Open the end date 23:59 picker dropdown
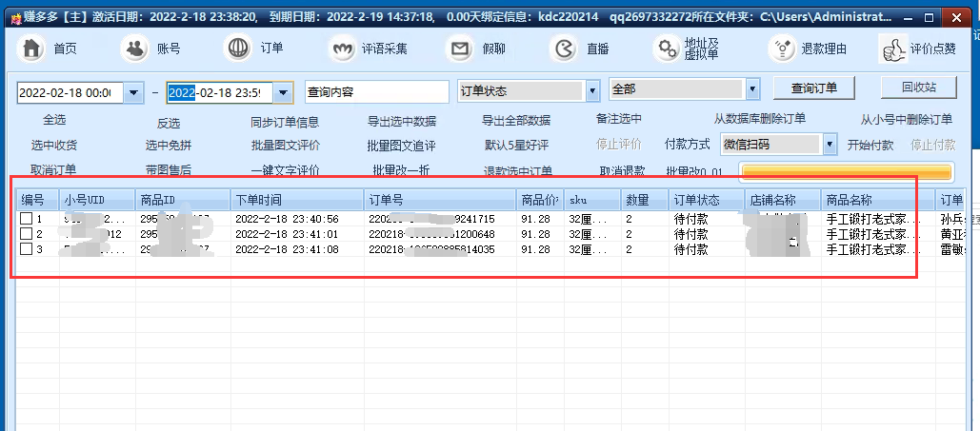The image size is (980, 431). coord(283,93)
